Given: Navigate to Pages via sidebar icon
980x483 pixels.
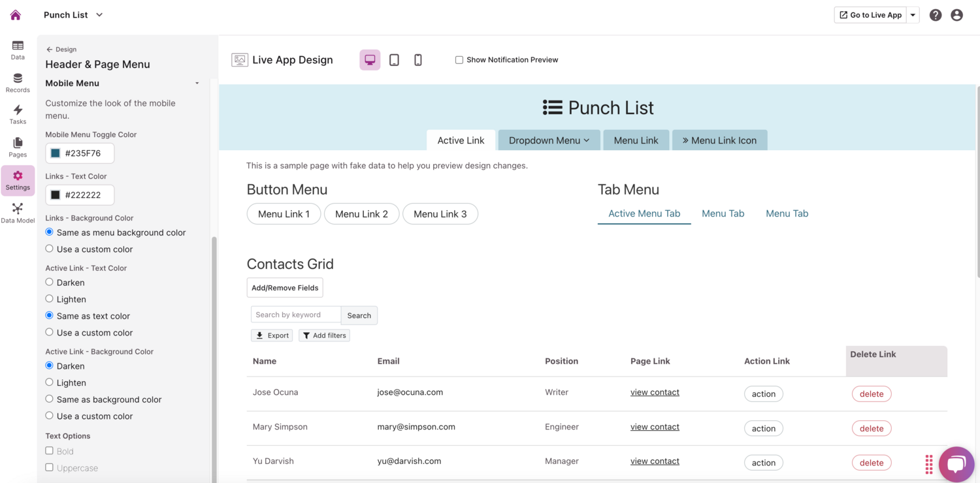Looking at the screenshot, I should [x=17, y=146].
